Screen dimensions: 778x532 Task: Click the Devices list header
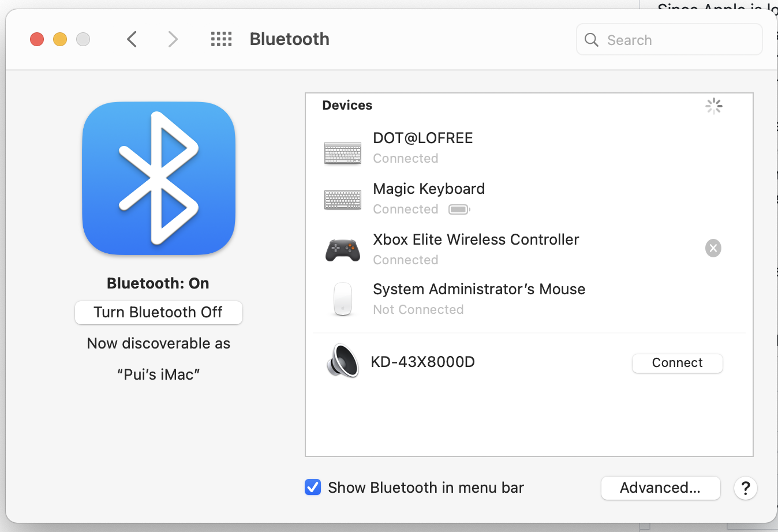point(347,106)
